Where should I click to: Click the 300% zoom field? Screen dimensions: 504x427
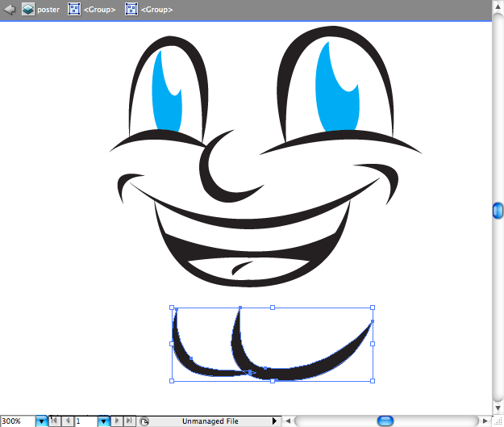click(18, 421)
